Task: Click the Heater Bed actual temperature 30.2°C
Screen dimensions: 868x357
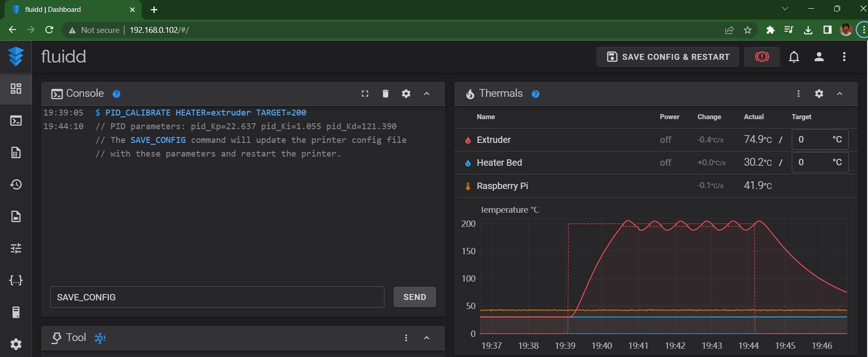Action: point(758,162)
